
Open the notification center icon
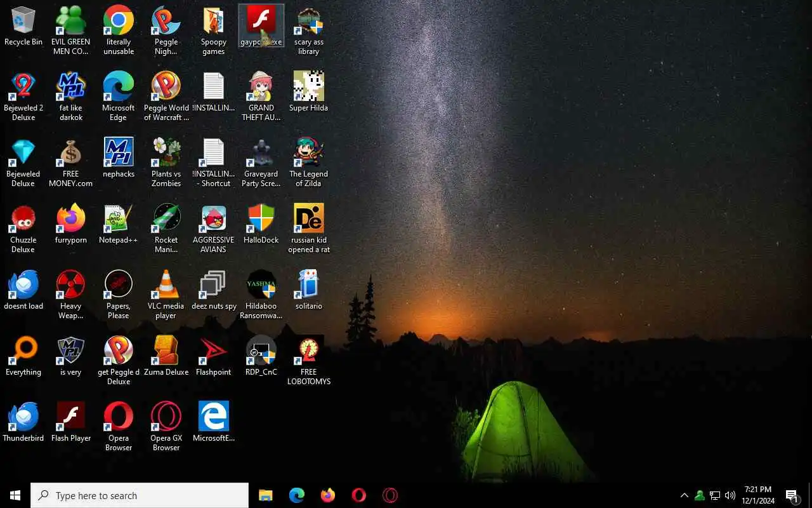tap(792, 495)
